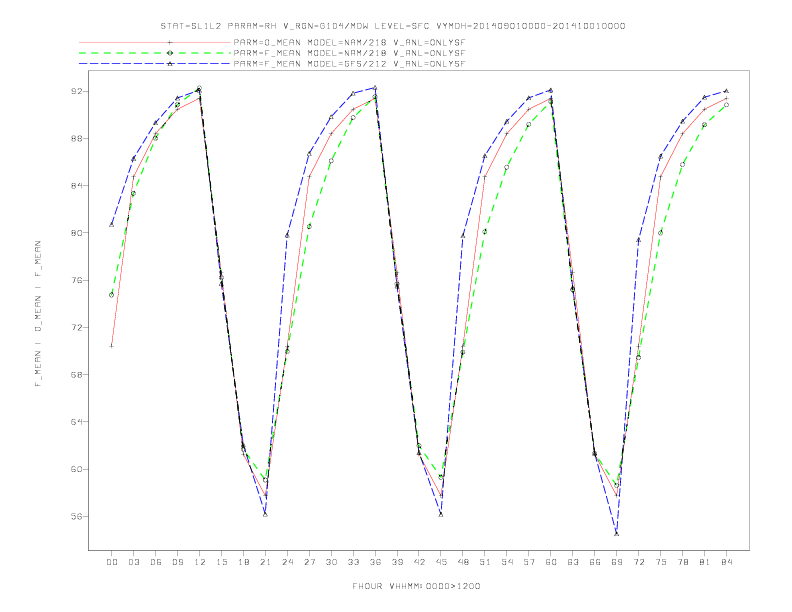Click the y-axis tick label 72
The height and width of the screenshot is (612, 792).
point(76,327)
